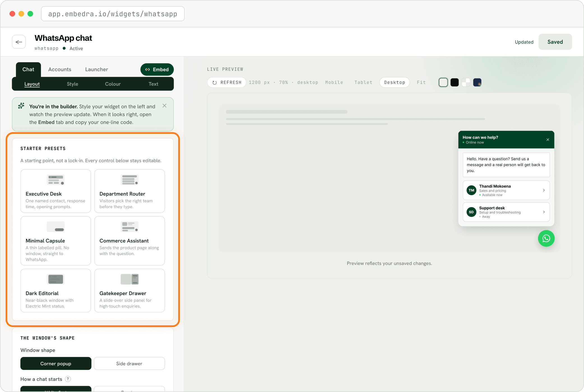Set the preview size to Fit
584x392 pixels.
421,82
